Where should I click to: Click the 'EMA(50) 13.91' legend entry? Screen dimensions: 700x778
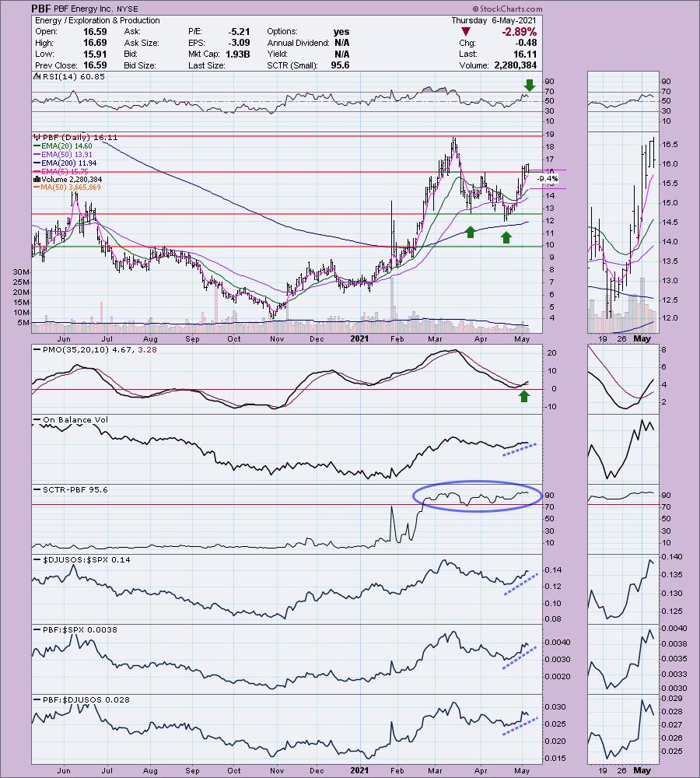66,154
